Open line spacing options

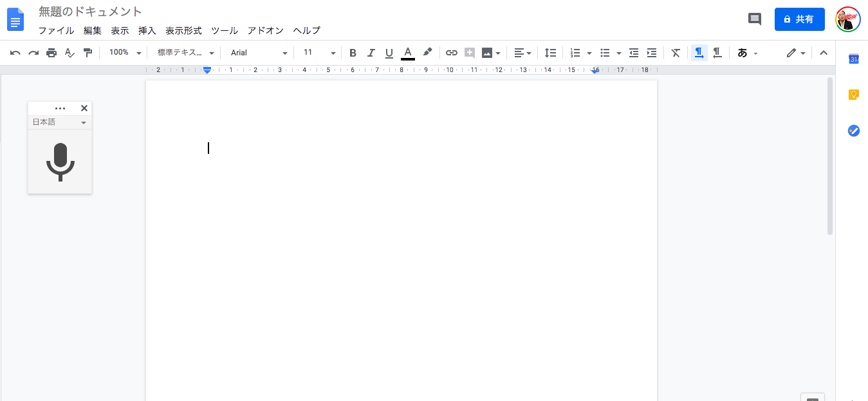550,53
